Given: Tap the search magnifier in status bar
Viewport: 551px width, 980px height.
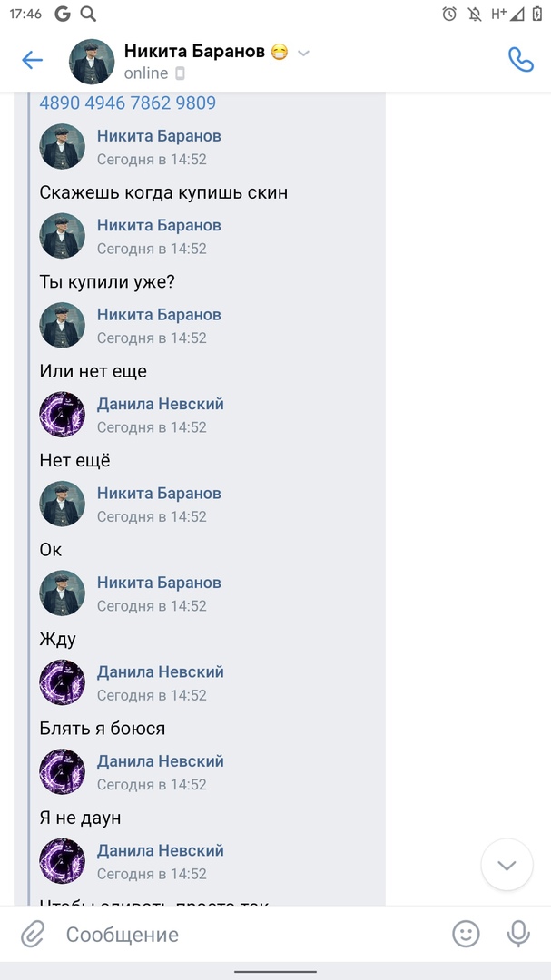Looking at the screenshot, I should [x=88, y=14].
